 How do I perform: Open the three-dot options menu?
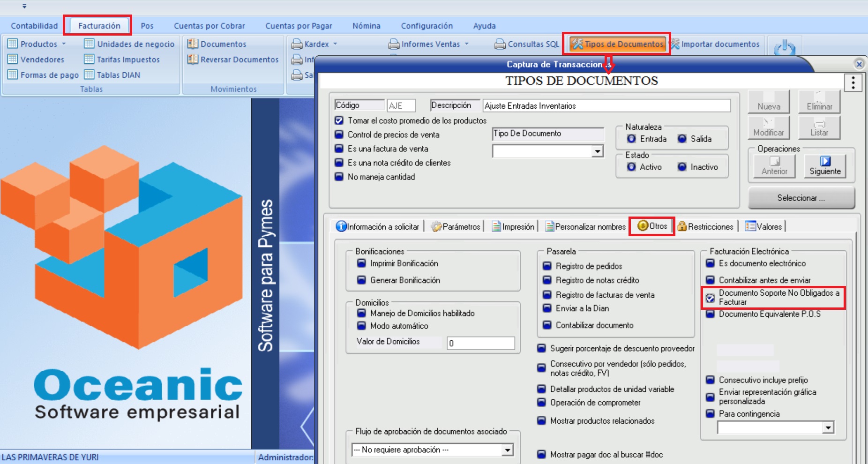(x=853, y=83)
